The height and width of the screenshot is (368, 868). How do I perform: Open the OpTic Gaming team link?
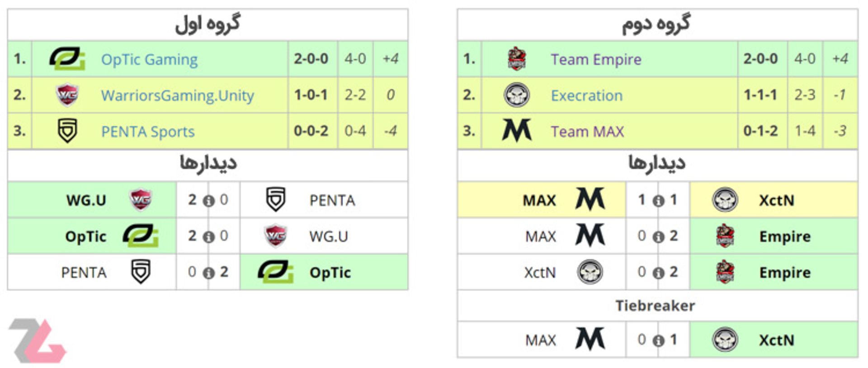click(149, 59)
